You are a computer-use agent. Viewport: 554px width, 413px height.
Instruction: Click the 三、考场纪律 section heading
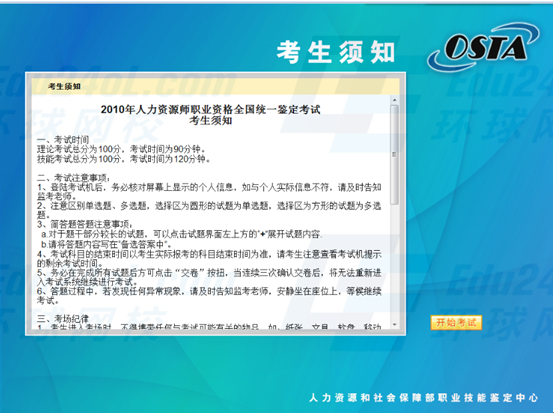pyautogui.click(x=63, y=319)
